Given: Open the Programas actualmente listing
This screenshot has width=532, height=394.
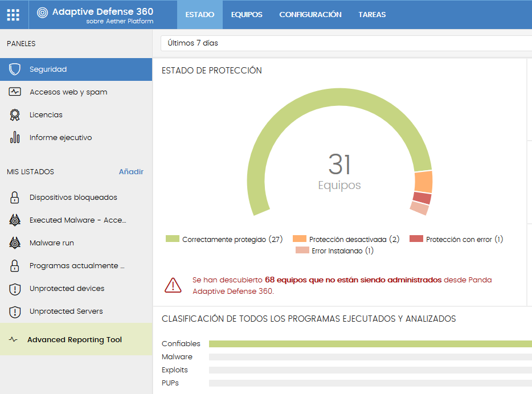Looking at the screenshot, I should point(76,265).
